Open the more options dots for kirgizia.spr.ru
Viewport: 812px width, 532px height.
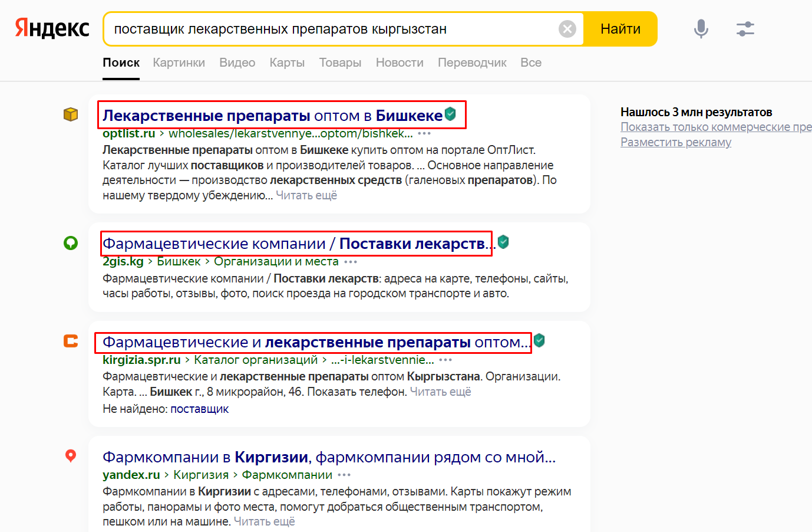pyautogui.click(x=445, y=360)
